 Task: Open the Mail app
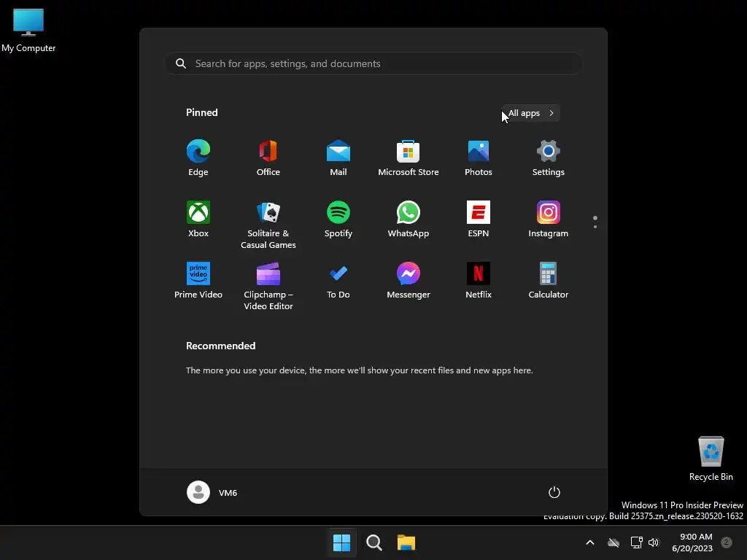tap(338, 158)
